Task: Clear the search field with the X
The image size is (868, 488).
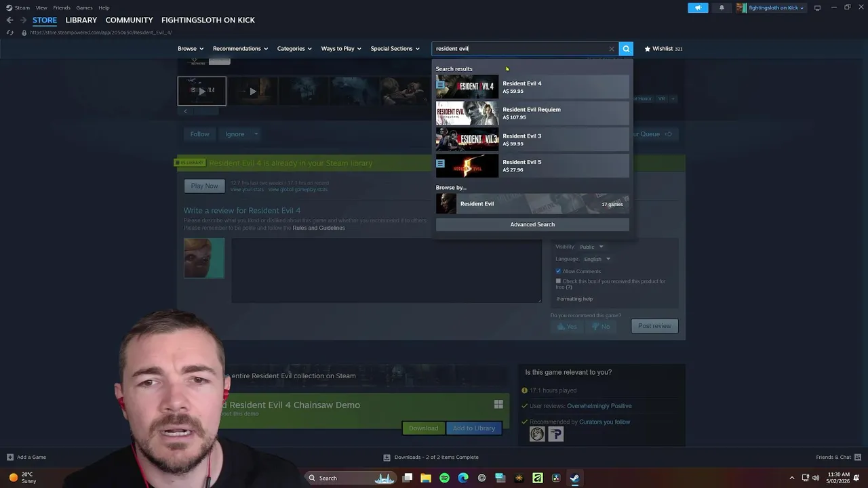Action: click(x=611, y=49)
